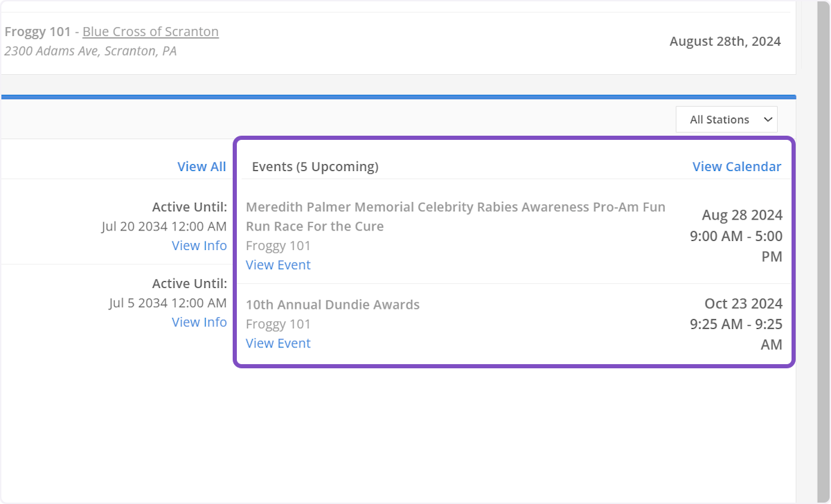View Event for 10th Annual Dundie Awards

[x=278, y=343]
